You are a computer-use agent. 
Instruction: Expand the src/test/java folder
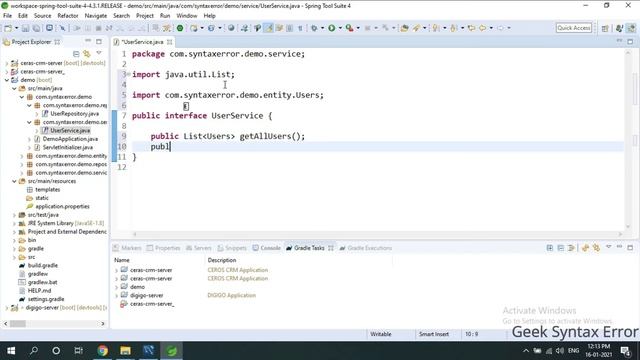pos(14,215)
